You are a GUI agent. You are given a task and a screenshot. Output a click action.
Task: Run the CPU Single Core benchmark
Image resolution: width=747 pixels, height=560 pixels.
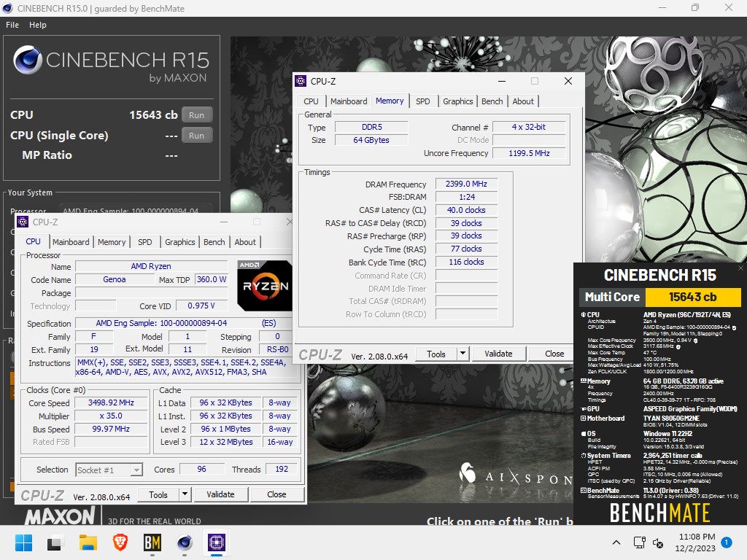(196, 135)
